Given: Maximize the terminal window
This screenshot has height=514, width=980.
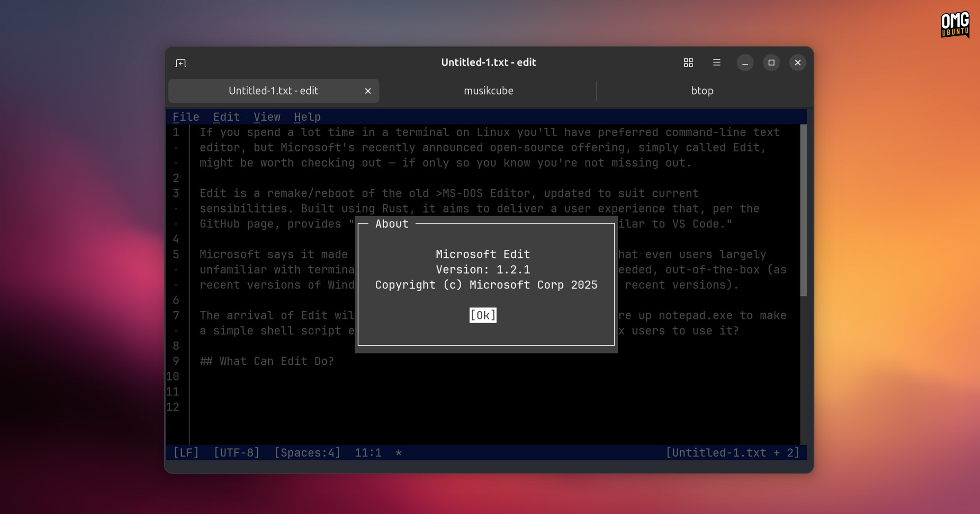Looking at the screenshot, I should click(x=771, y=63).
